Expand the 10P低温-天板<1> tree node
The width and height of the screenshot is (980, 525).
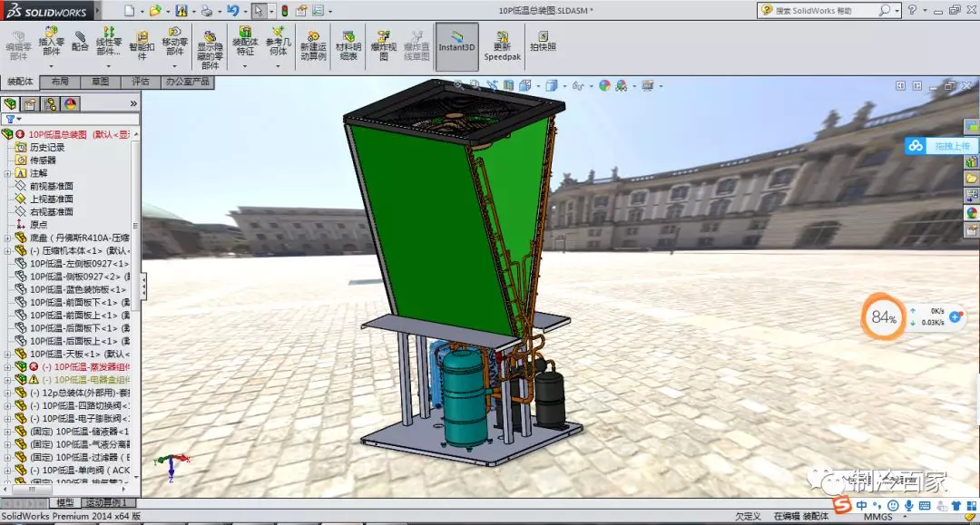point(7,354)
